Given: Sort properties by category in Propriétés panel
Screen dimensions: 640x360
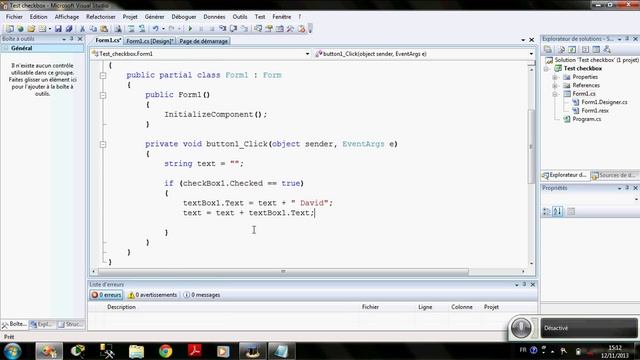Looking at the screenshot, I should 547,211.
